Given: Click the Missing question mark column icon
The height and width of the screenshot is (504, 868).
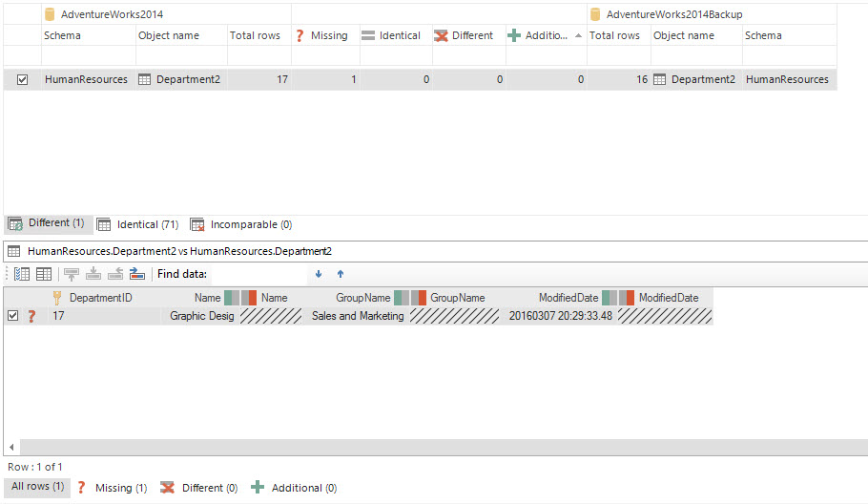Looking at the screenshot, I should click(x=300, y=35).
